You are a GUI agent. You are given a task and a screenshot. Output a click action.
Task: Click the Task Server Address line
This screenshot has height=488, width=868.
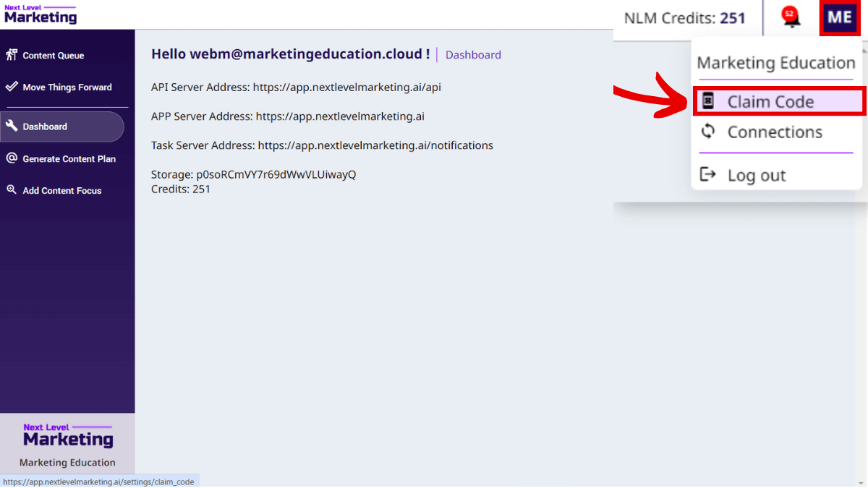pos(322,145)
